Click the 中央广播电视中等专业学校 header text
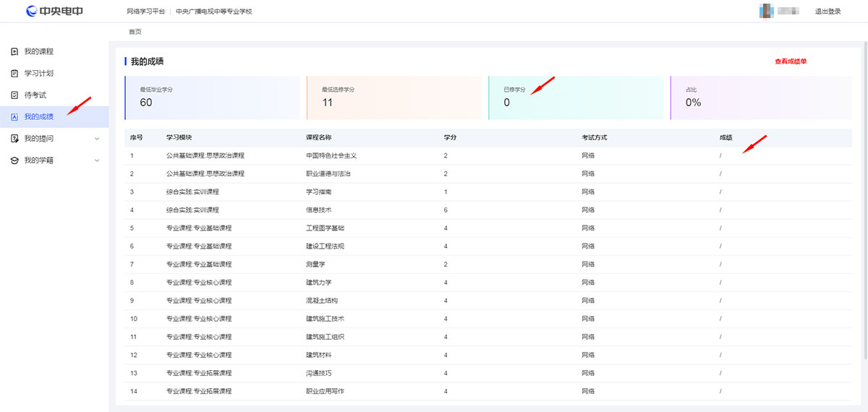Screen dimensions: 868x412 pos(214,12)
